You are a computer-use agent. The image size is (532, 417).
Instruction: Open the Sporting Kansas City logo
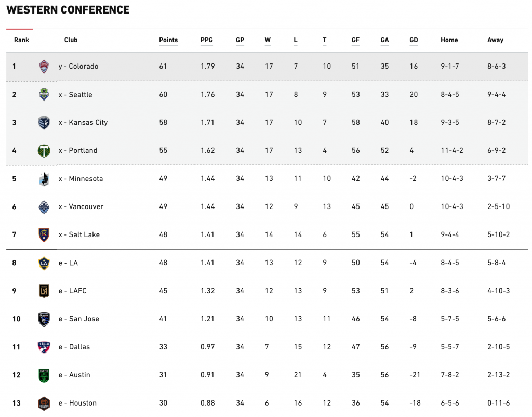click(x=44, y=123)
